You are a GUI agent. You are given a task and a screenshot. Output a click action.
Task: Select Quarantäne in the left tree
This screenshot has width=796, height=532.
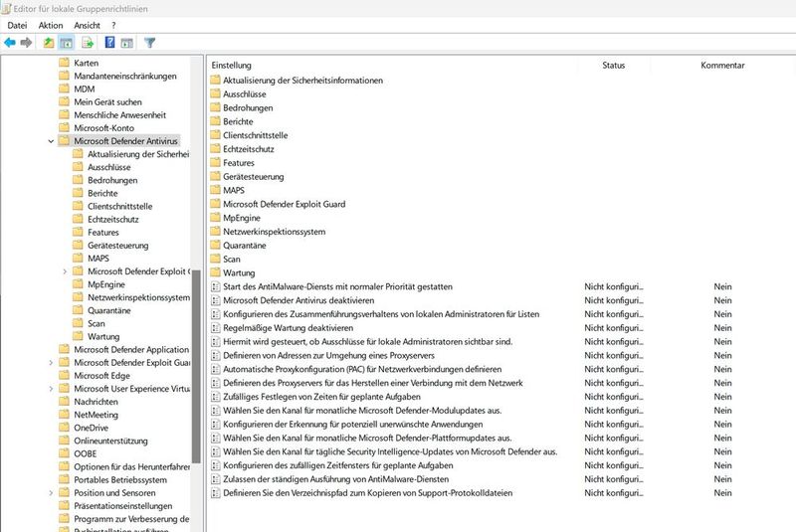(109, 311)
